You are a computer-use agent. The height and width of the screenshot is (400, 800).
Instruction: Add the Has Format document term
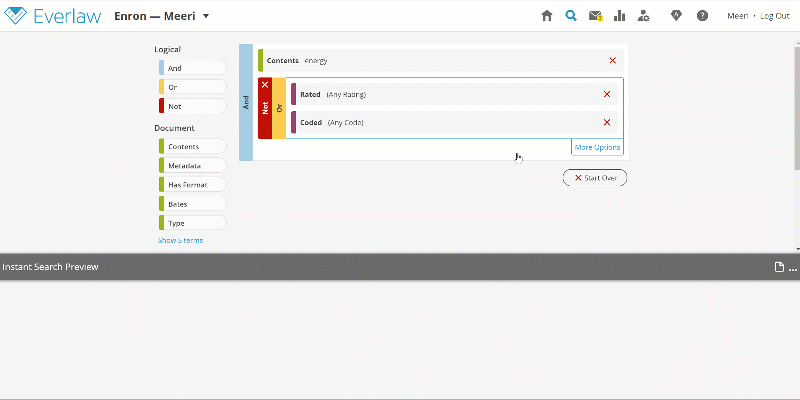coord(192,185)
